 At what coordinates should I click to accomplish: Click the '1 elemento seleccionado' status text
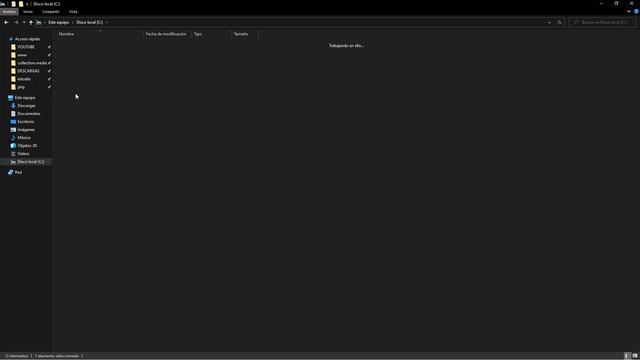57,356
